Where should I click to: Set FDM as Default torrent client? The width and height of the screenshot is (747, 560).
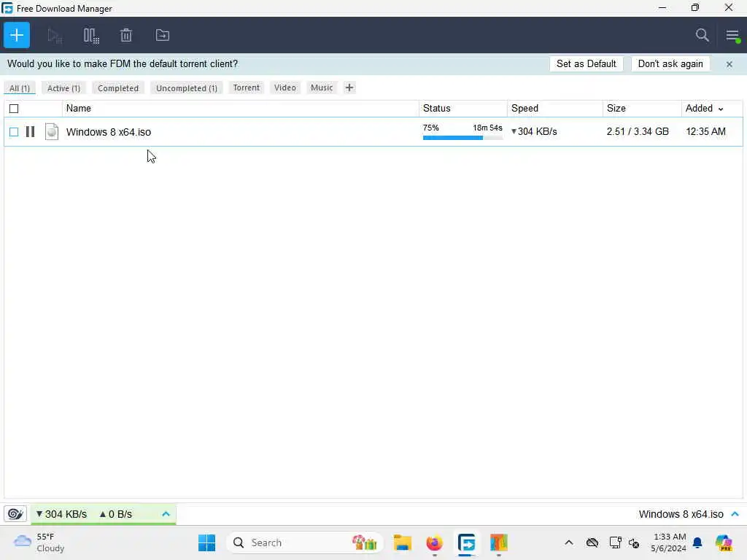point(586,64)
